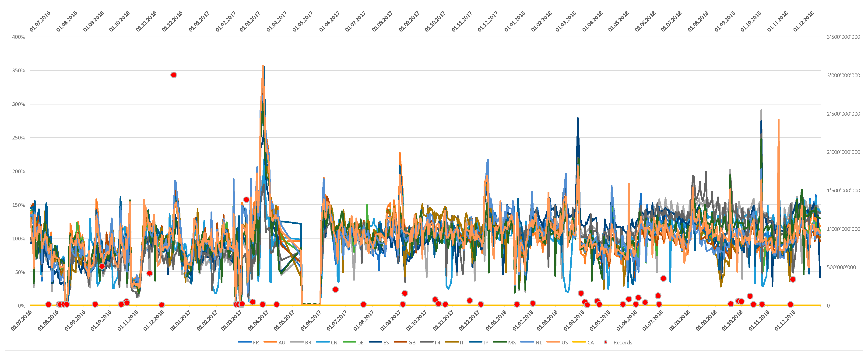This screenshot has height=357, width=868.
Task: Select the MX legend item
Action: (512, 343)
